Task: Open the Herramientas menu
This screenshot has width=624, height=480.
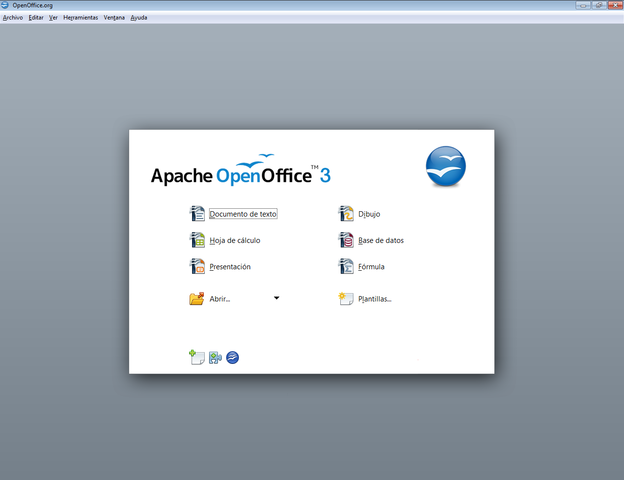Action: click(80, 18)
